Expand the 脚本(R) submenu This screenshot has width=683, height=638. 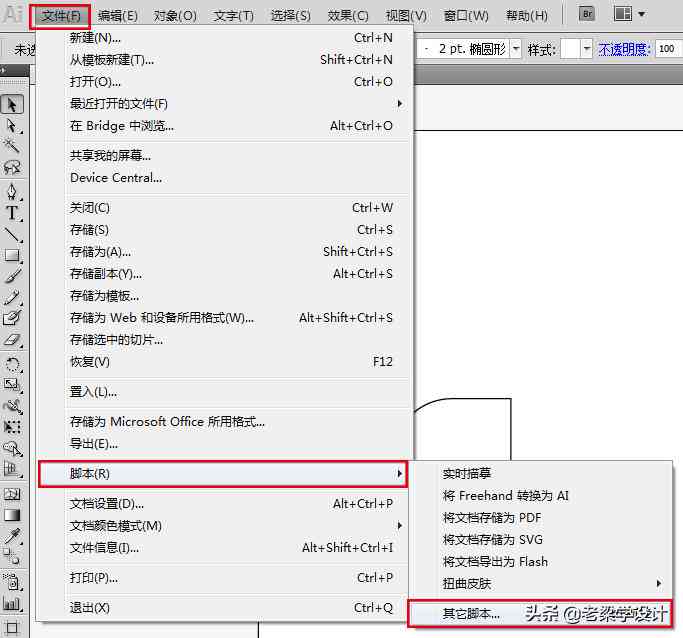pos(399,473)
